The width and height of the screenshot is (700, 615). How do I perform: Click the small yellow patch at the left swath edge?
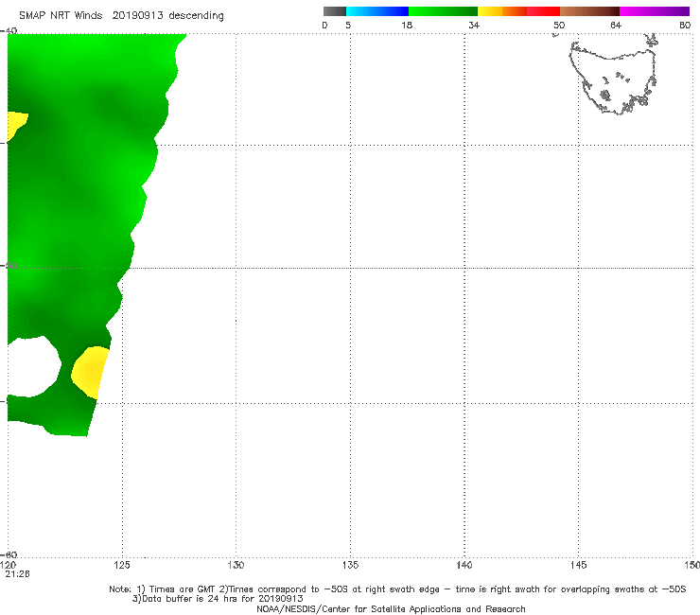tap(16, 125)
